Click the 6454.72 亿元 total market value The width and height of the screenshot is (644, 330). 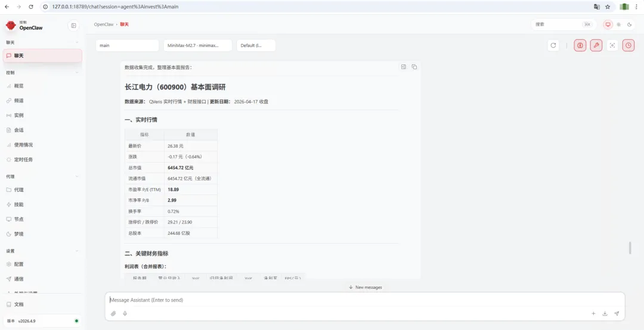click(x=180, y=167)
